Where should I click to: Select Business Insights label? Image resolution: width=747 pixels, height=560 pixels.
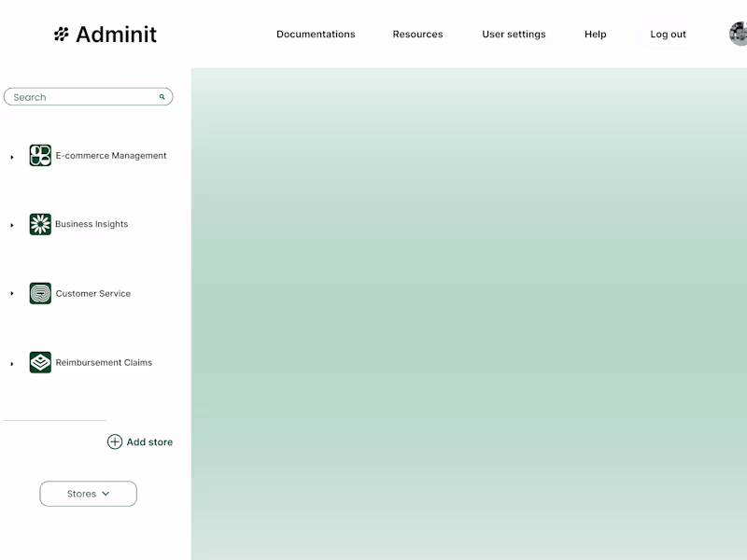click(x=92, y=224)
